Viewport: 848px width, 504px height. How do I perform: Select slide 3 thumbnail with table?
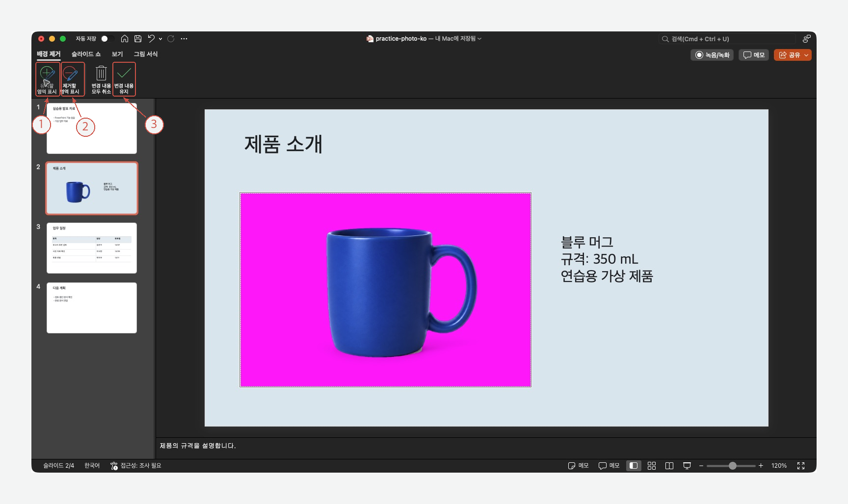(92, 248)
